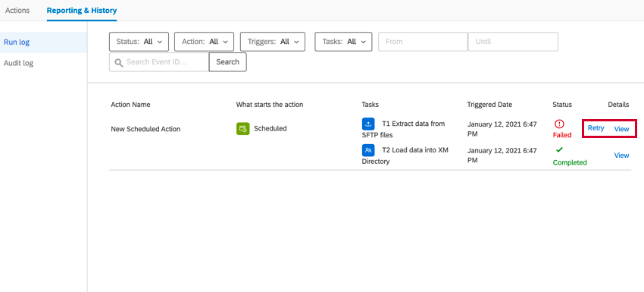The image size is (644, 292).
Task: View details of completed T2 task
Action: coord(621,155)
